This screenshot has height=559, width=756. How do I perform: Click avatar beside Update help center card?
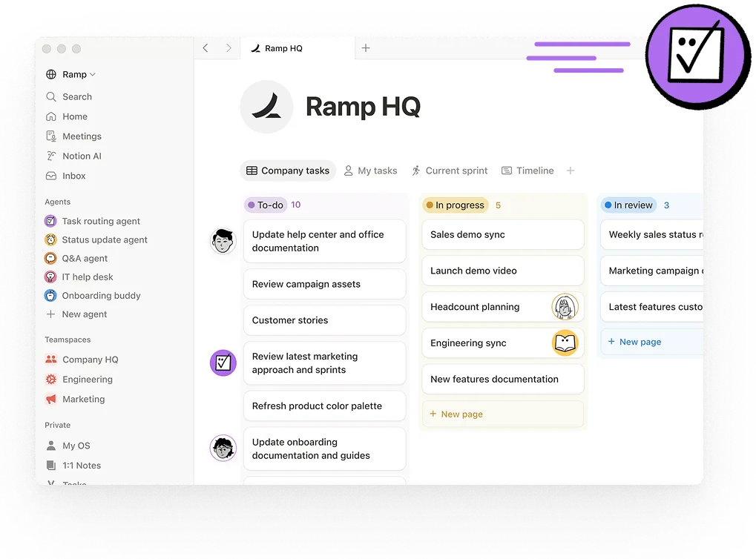pyautogui.click(x=223, y=241)
